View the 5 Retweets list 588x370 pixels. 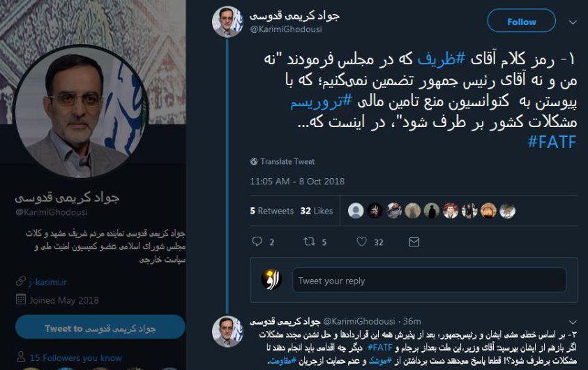point(271,211)
